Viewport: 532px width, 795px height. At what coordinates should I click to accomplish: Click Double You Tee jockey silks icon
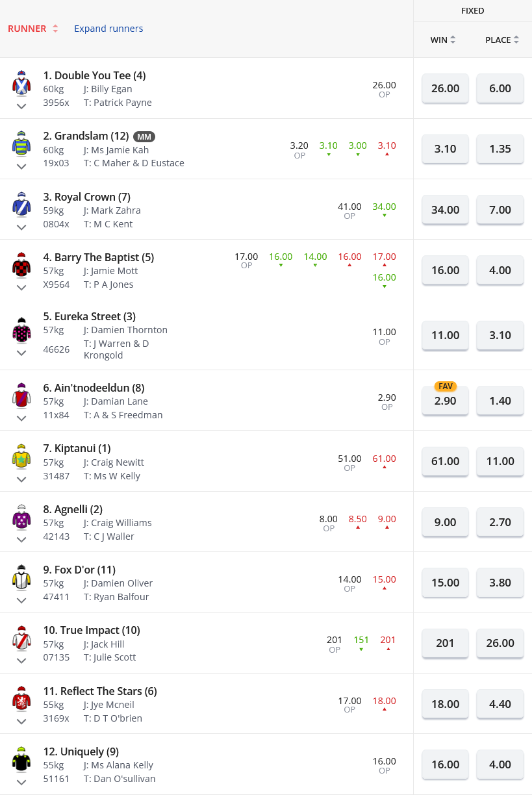coord(21,83)
